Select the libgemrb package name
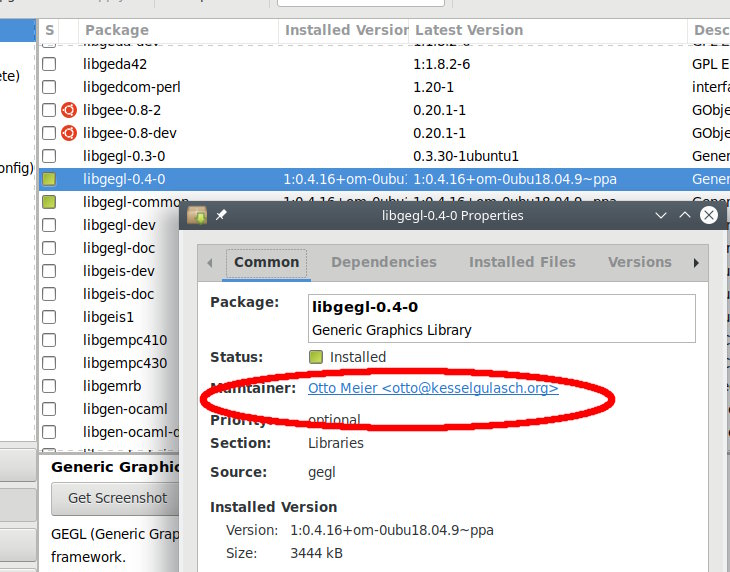The image size is (730, 572). 112,386
